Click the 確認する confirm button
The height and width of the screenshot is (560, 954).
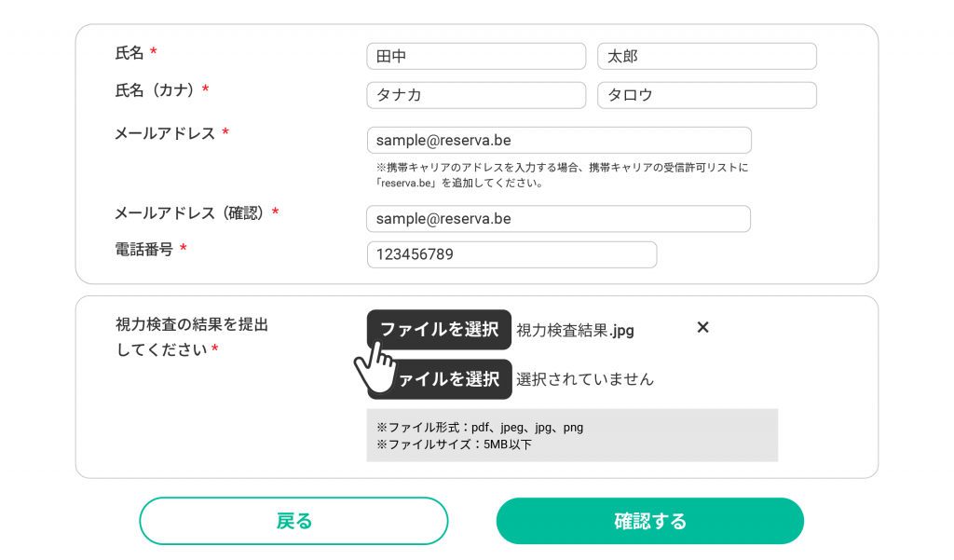pos(649,521)
